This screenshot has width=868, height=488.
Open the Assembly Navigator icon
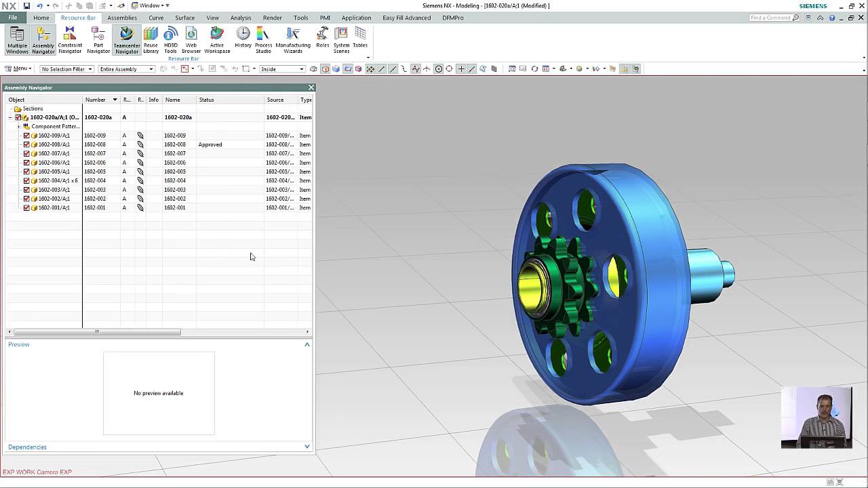tap(43, 41)
